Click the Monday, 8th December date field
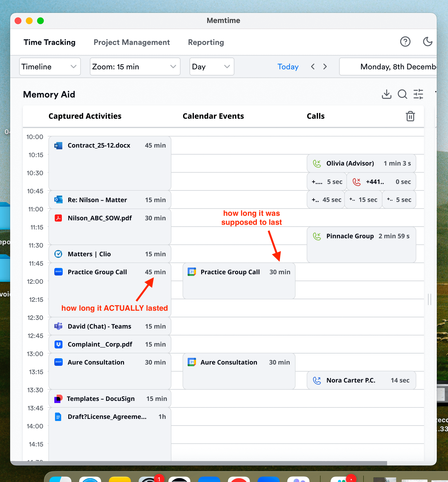The height and width of the screenshot is (482, 448). [393, 67]
